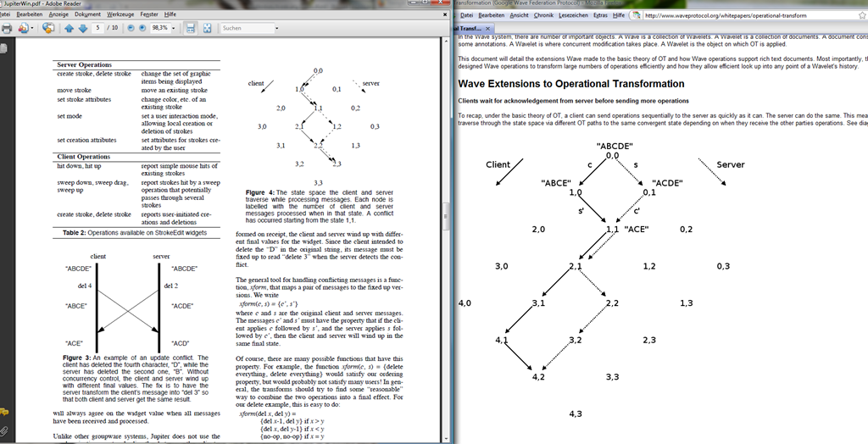
Task: Click the zoom percentage field showing 98,3%
Action: click(x=159, y=28)
